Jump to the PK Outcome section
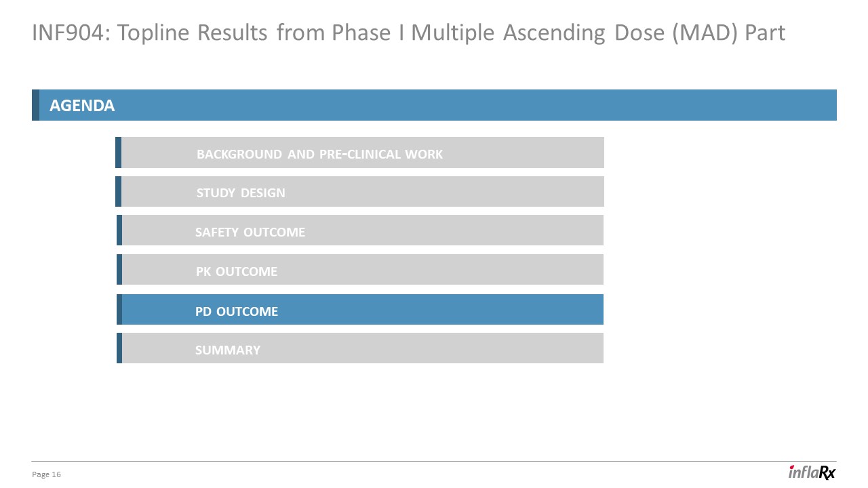The image size is (868, 488). coord(237,272)
